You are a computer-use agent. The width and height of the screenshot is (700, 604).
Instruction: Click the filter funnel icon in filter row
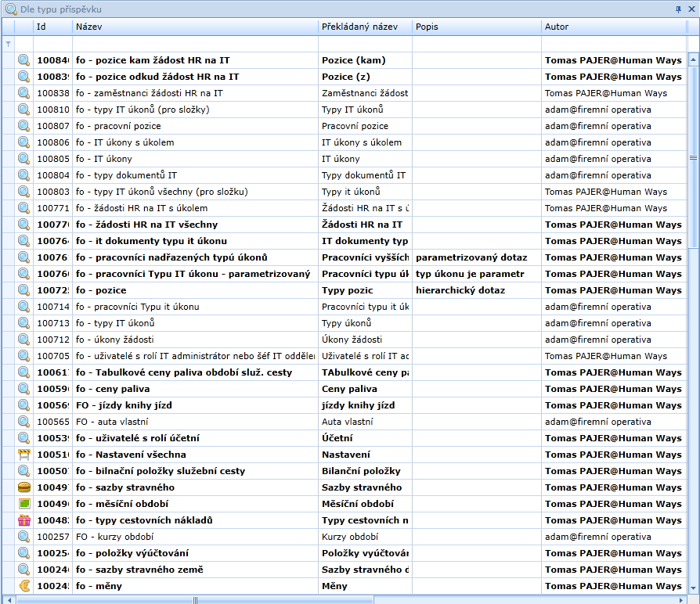9,44
